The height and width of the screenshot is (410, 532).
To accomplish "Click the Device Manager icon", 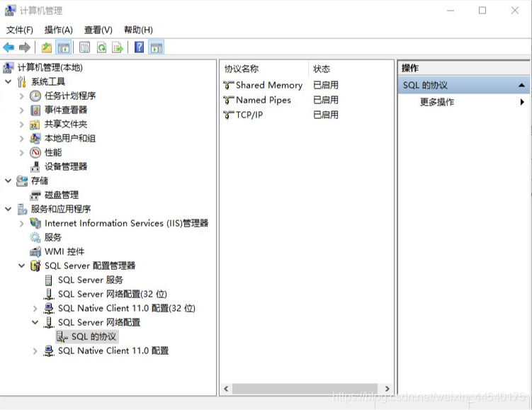I will (35, 167).
